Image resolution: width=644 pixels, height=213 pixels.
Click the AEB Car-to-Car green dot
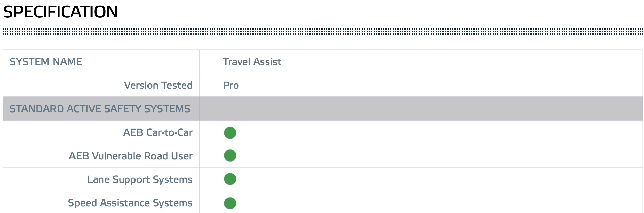[x=230, y=133]
